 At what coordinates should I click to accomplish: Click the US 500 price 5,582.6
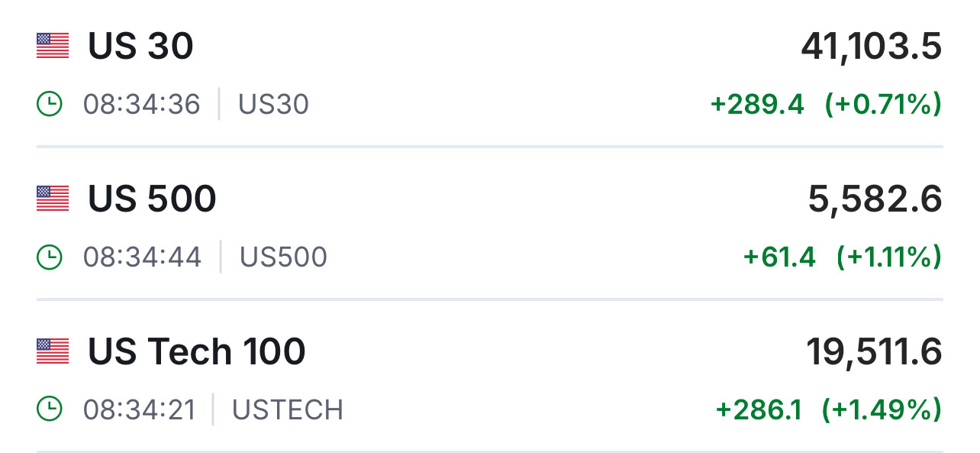[x=875, y=200]
